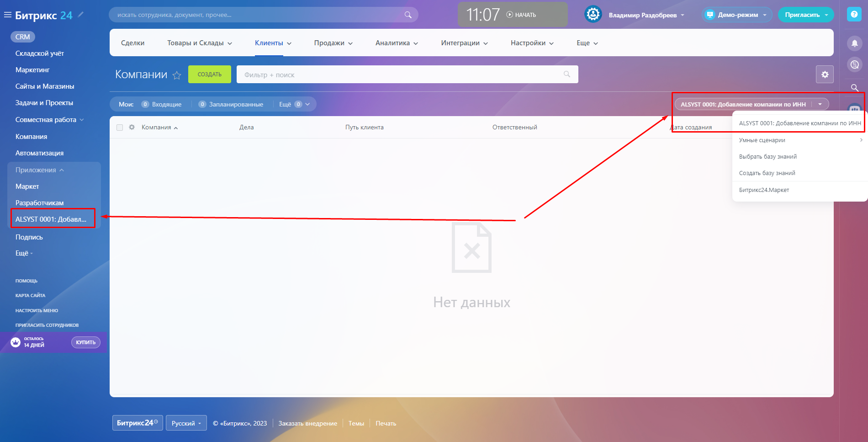Open Умные сценарии submenu
The width and height of the screenshot is (868, 442).
pyautogui.click(x=800, y=140)
